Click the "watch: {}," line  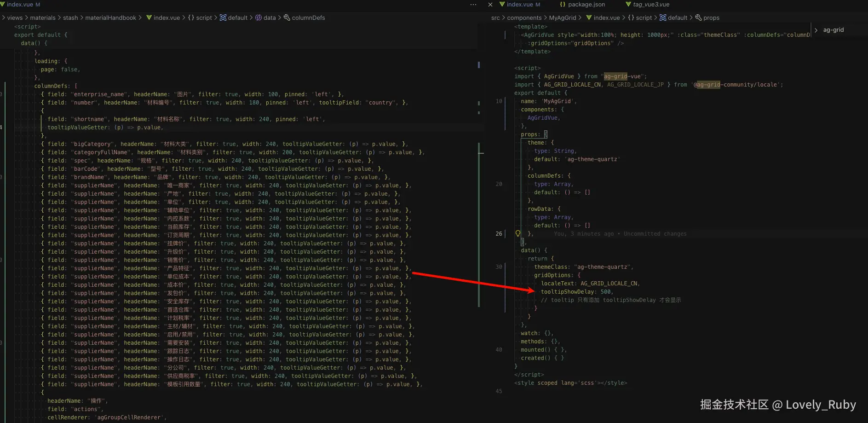point(537,333)
